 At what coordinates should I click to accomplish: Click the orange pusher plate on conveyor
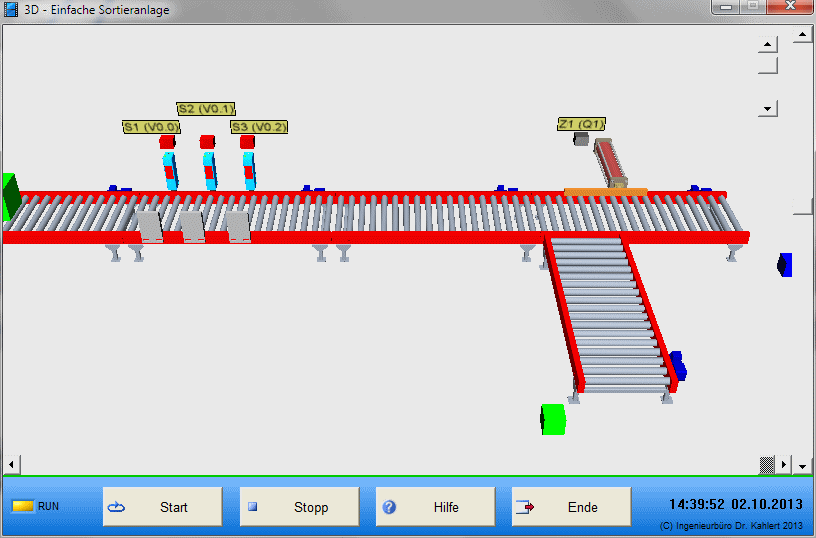pyautogui.click(x=606, y=192)
